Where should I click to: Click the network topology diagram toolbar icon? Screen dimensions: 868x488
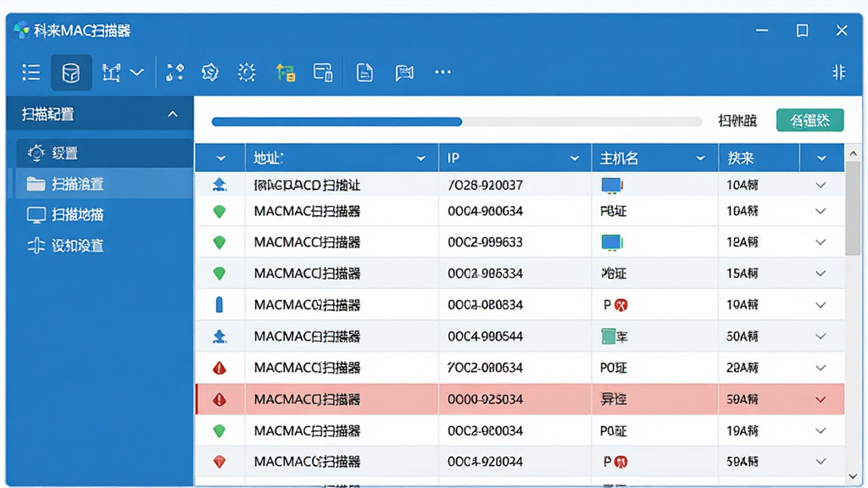click(111, 73)
